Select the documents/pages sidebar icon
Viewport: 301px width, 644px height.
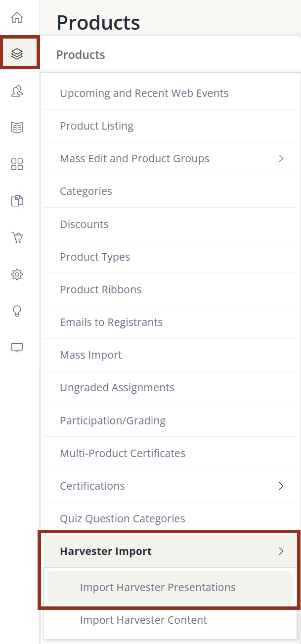tap(16, 200)
